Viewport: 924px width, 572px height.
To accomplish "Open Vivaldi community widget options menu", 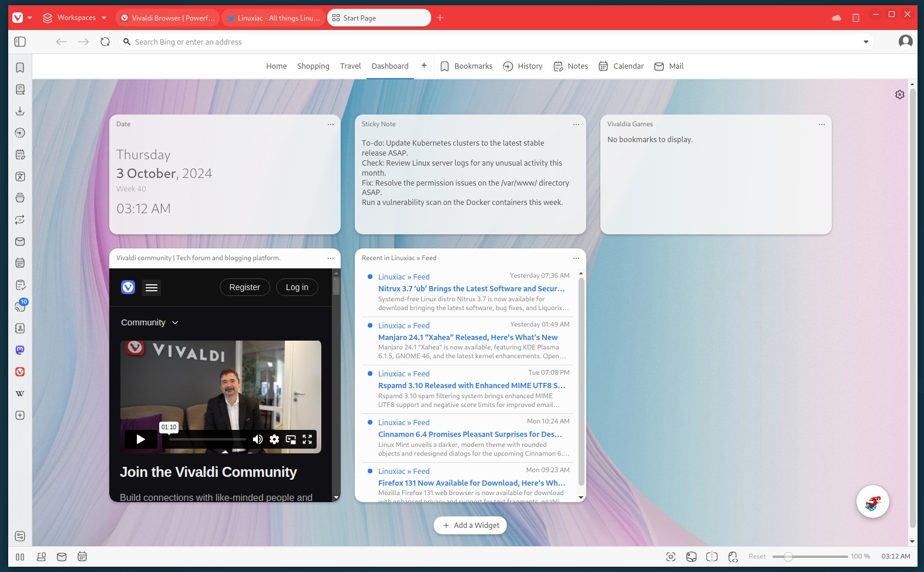I will [331, 258].
